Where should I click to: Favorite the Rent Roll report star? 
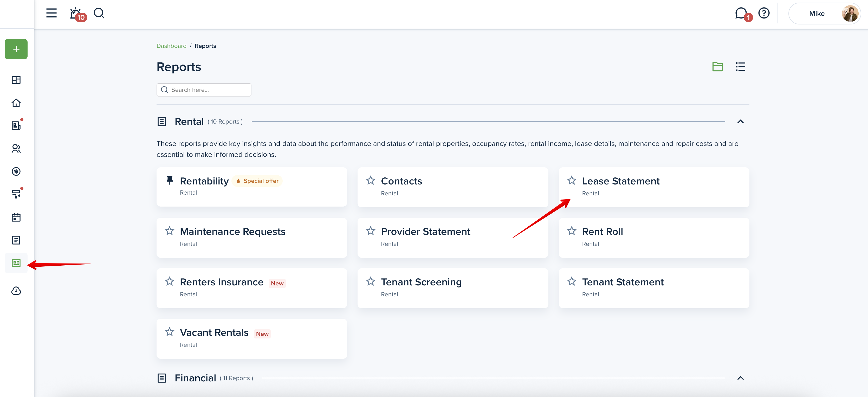572,231
